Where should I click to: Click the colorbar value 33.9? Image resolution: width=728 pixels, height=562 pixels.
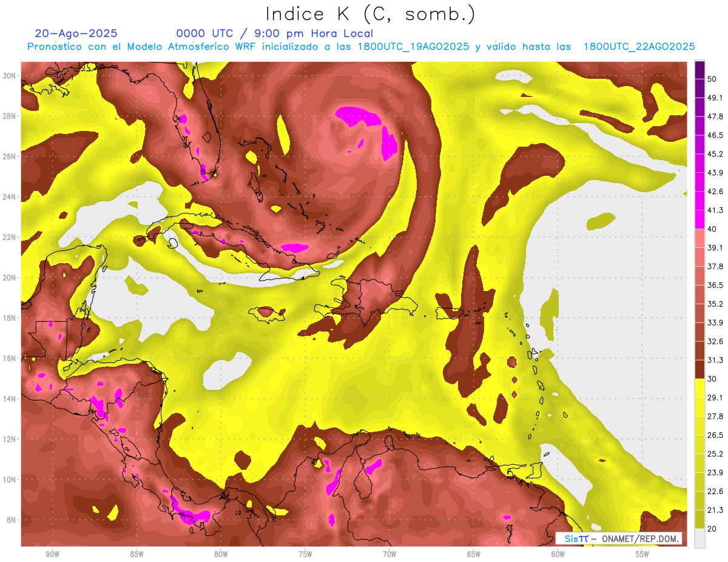(715, 323)
